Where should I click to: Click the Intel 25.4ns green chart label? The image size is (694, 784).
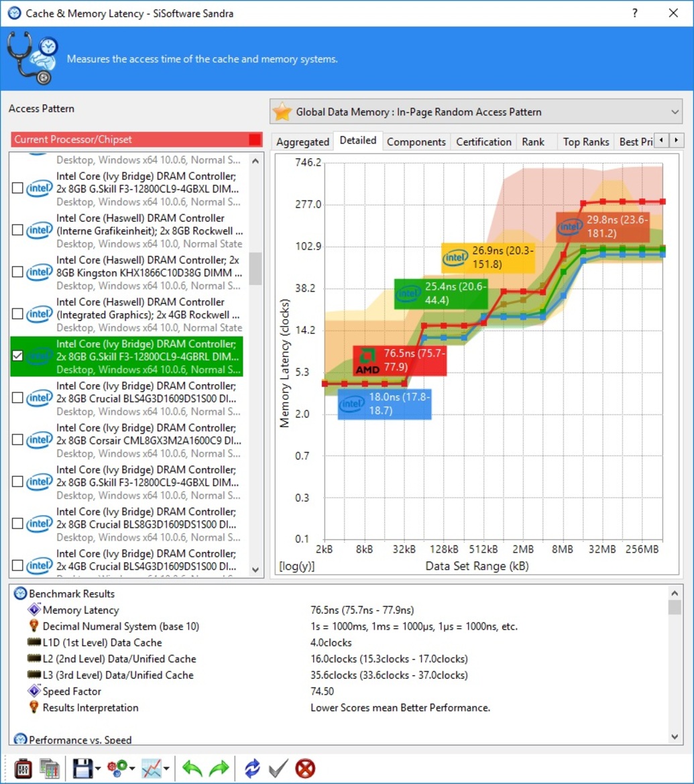(441, 294)
